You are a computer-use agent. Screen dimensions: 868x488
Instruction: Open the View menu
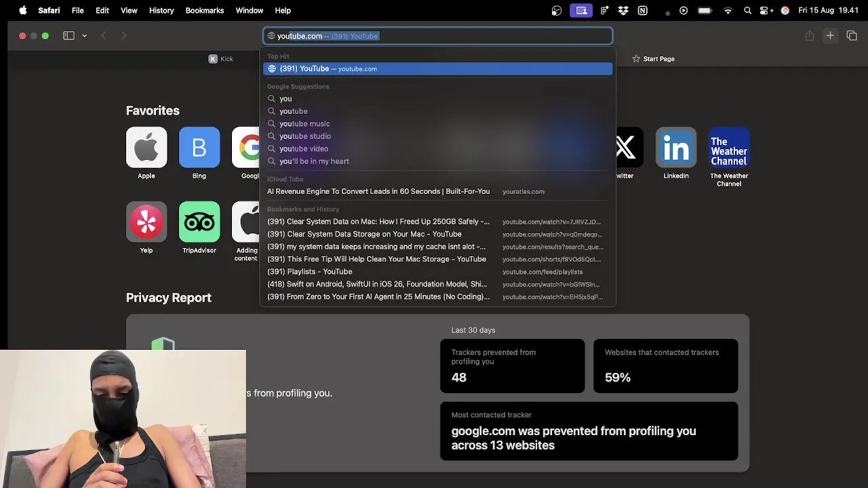point(129,10)
